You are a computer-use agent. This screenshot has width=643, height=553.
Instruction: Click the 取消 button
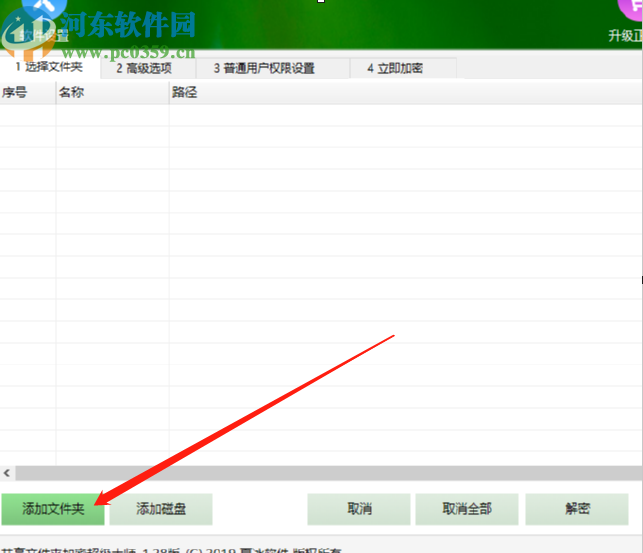click(x=359, y=509)
